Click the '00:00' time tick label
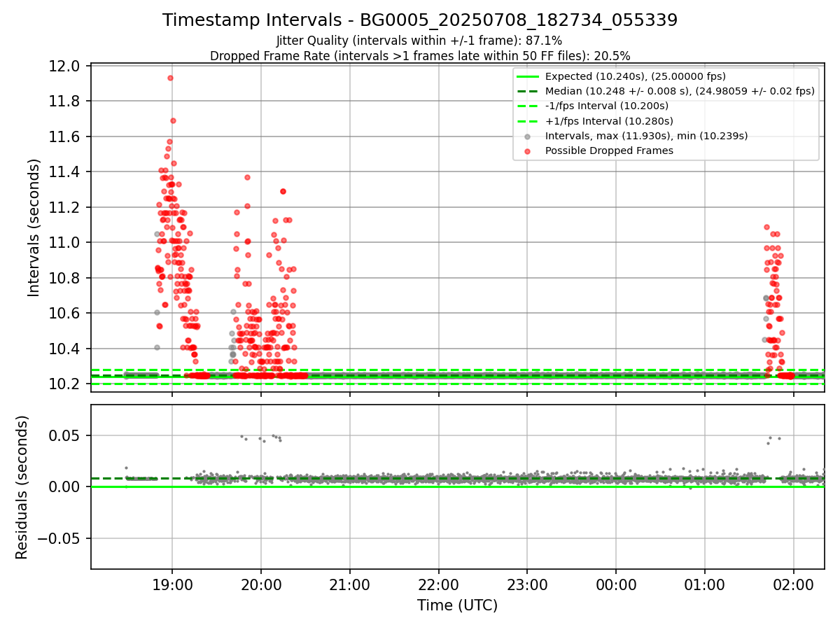Viewport: 840px width, 630px height. pos(616,584)
